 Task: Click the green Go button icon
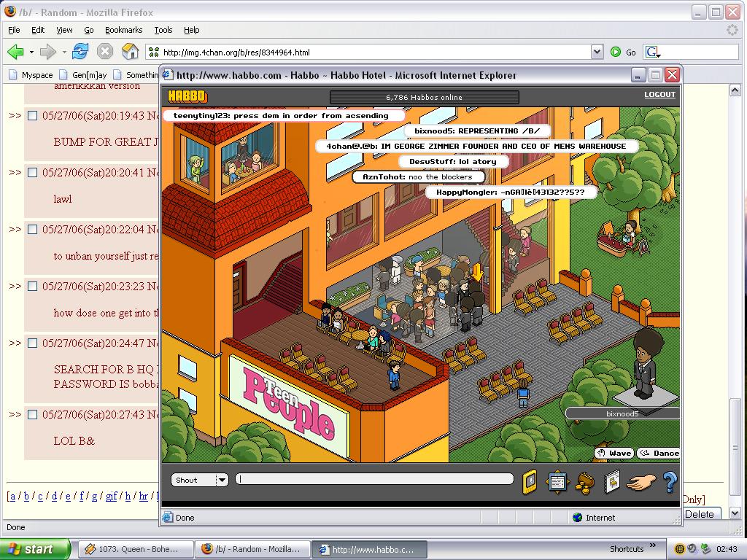616,52
